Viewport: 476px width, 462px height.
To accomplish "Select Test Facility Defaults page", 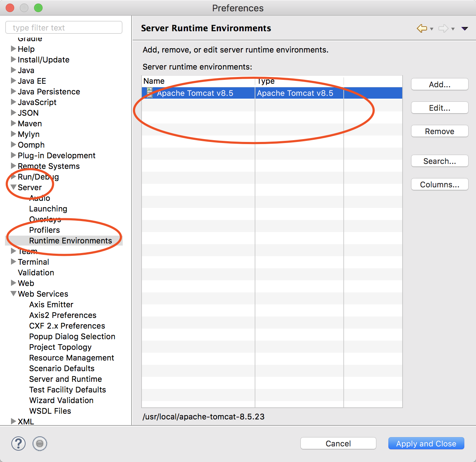I will [68, 390].
